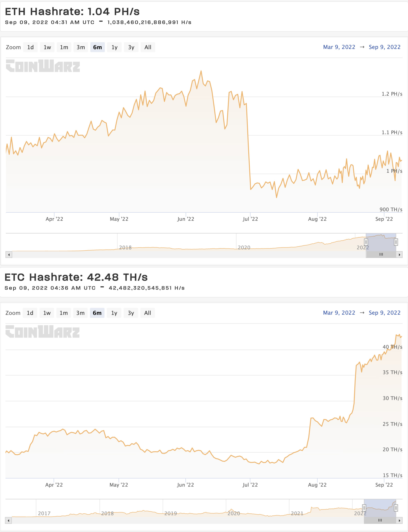
Task: Select 1d zoom on ETH chart
Action: coord(30,47)
